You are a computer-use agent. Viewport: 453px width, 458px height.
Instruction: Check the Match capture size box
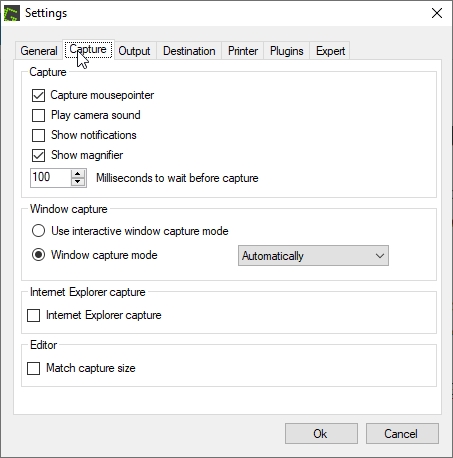click(x=33, y=369)
